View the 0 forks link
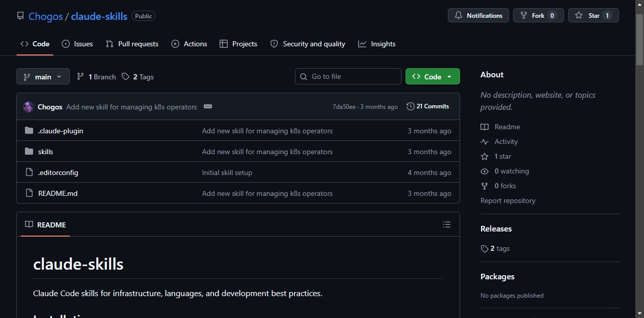This screenshot has width=644, height=318. (x=498, y=186)
